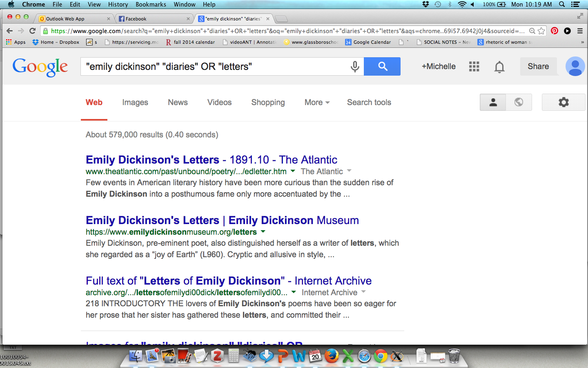Open Spotlight search in the menu bar

pos(562,4)
